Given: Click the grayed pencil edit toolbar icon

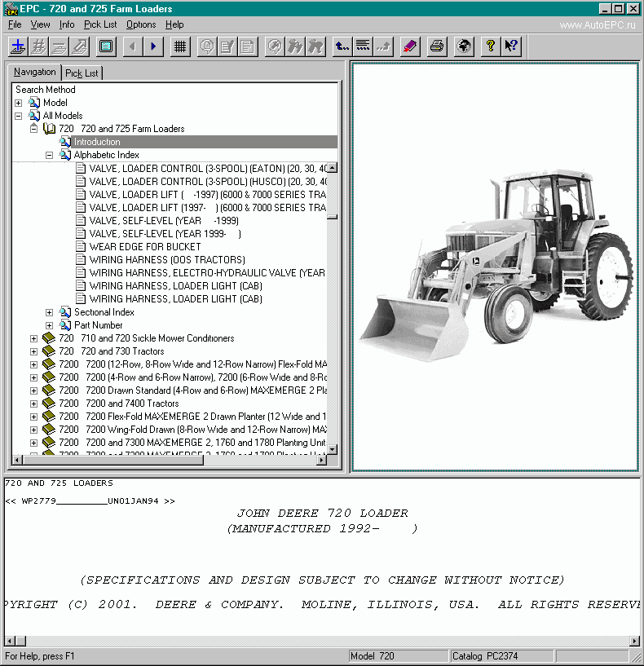Looking at the screenshot, I should [227, 46].
